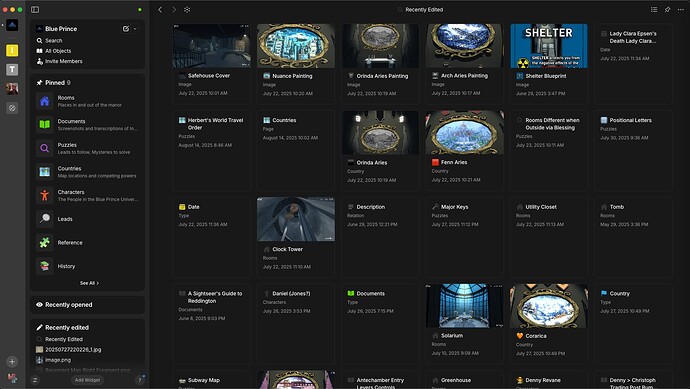Open the gallery compass icon in sidebar
Screen dimensions: 690x389
pos(12,108)
